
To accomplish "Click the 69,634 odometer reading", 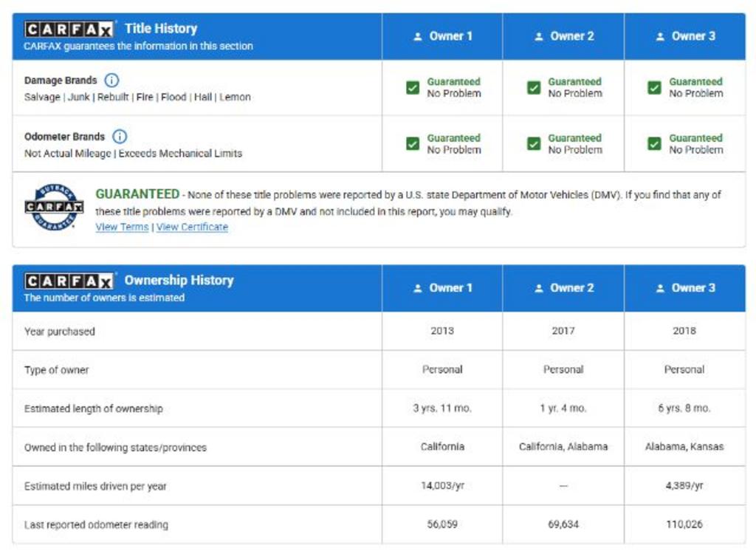I will click(x=563, y=524).
